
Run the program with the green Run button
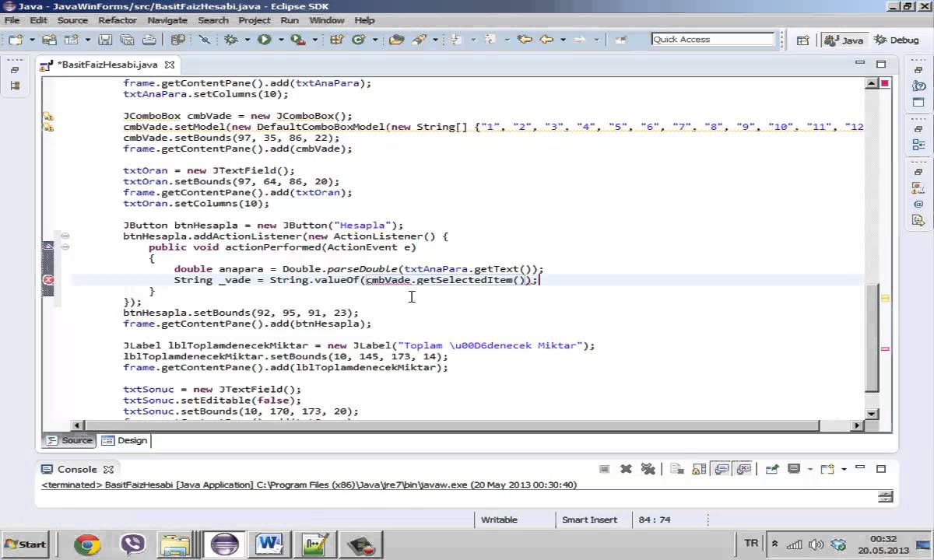coord(265,40)
